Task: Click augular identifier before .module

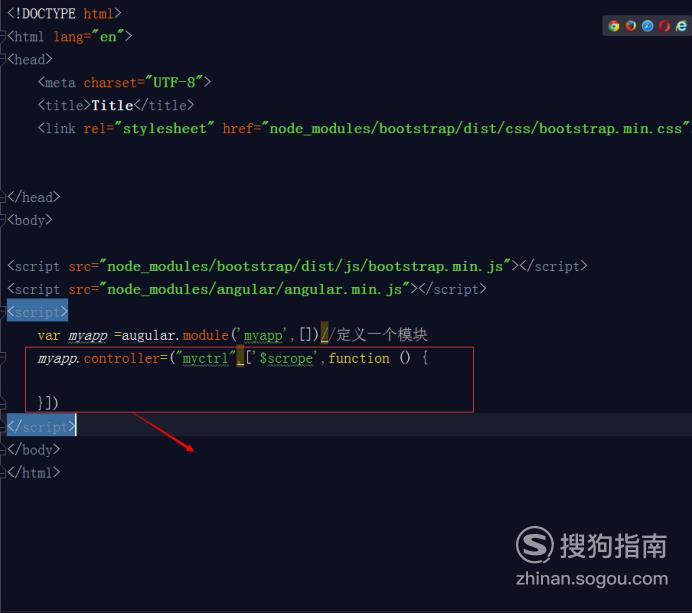Action: pos(148,335)
